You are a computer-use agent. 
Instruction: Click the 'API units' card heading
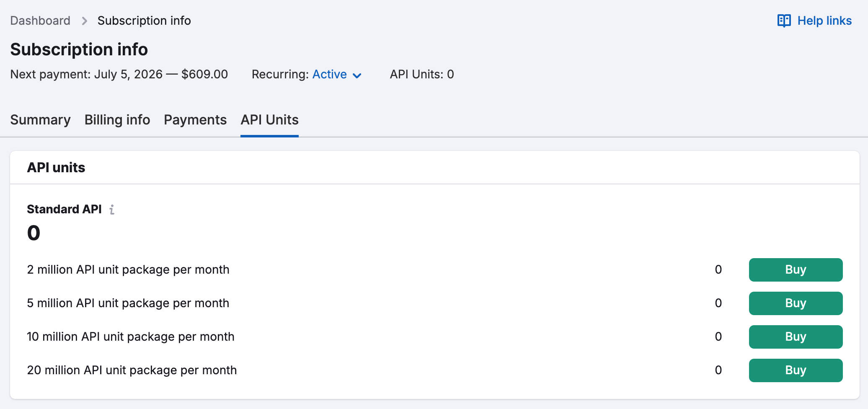[x=56, y=168]
